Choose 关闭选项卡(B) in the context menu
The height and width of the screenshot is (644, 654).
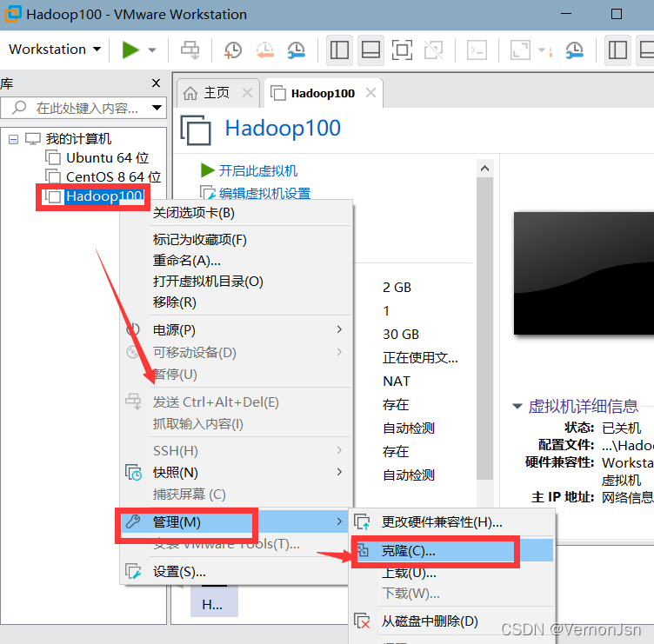click(x=237, y=213)
